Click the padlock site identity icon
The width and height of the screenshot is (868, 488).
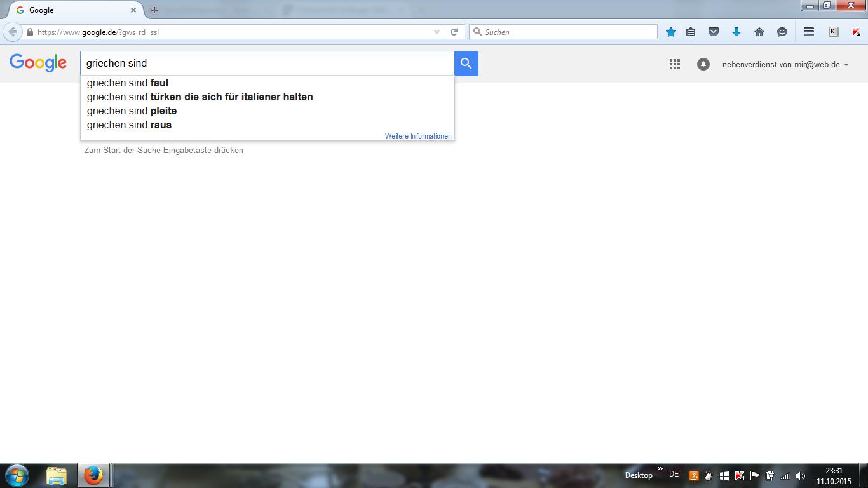29,32
